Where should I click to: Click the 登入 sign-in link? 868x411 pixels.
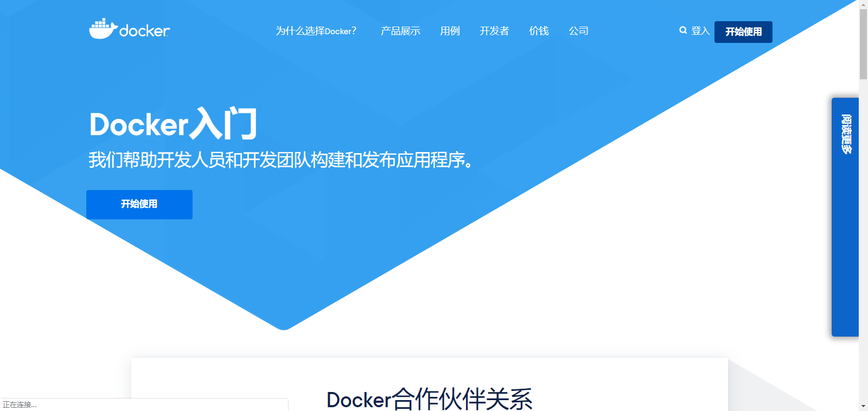[700, 31]
